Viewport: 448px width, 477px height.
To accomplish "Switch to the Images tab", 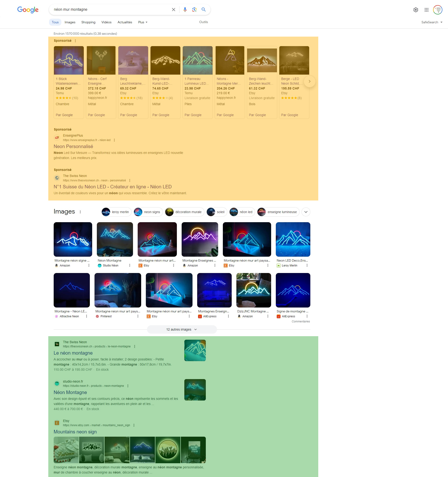I will (x=70, y=22).
